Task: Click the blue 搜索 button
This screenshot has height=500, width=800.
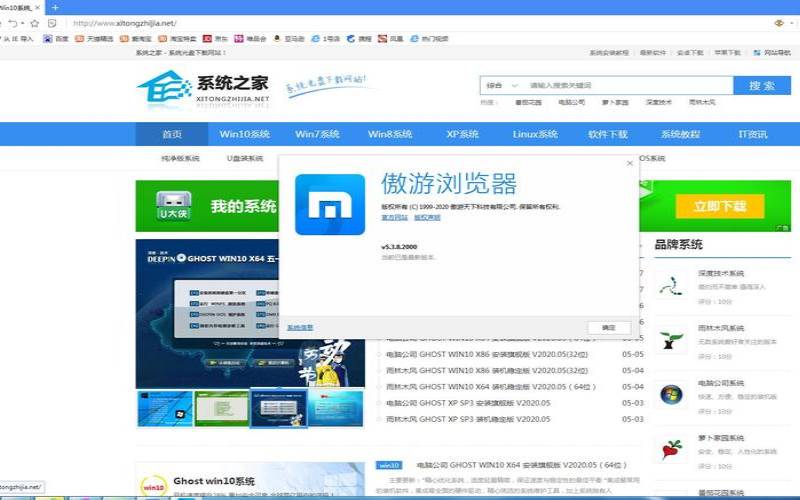Action: click(x=762, y=86)
